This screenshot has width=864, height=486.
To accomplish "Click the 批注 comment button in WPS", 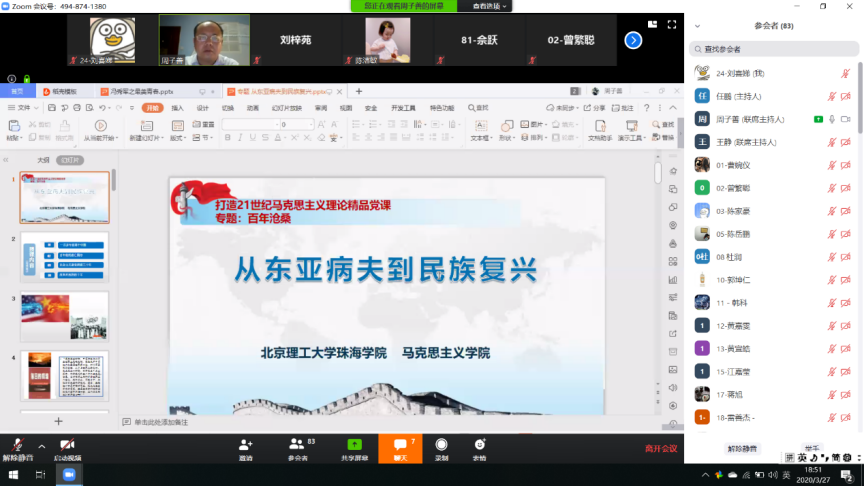I will (623, 108).
